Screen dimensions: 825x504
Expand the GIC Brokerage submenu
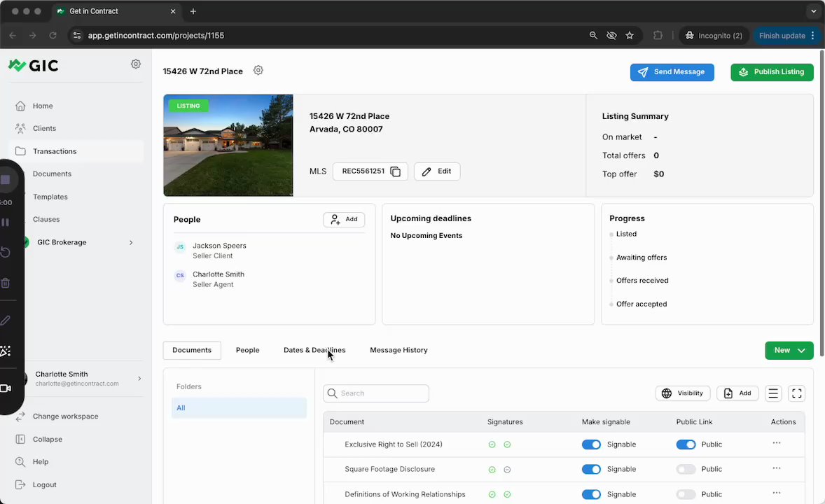coord(131,242)
